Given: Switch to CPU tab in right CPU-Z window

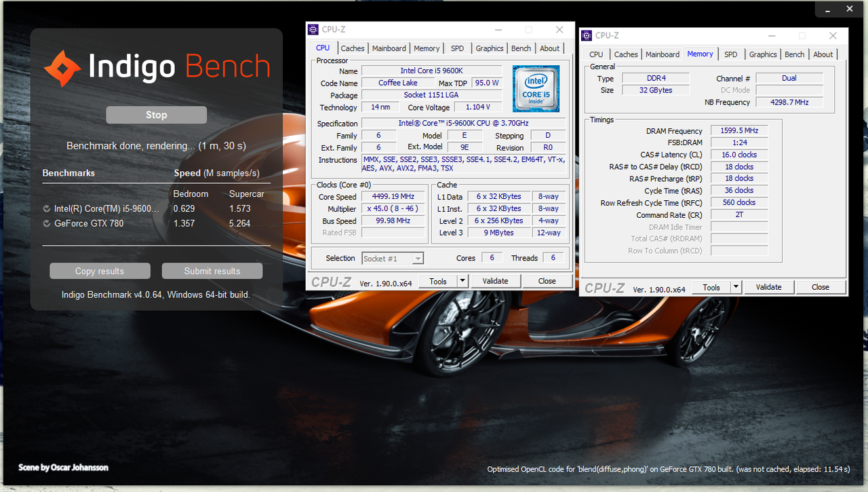Looking at the screenshot, I should click(596, 54).
